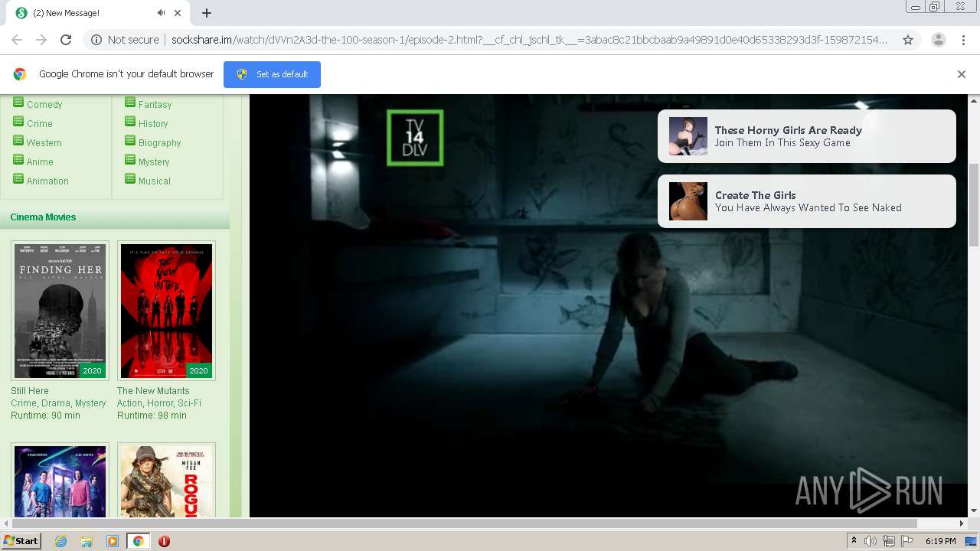Open the Western genre
The height and width of the screenshot is (551, 980).
click(44, 143)
